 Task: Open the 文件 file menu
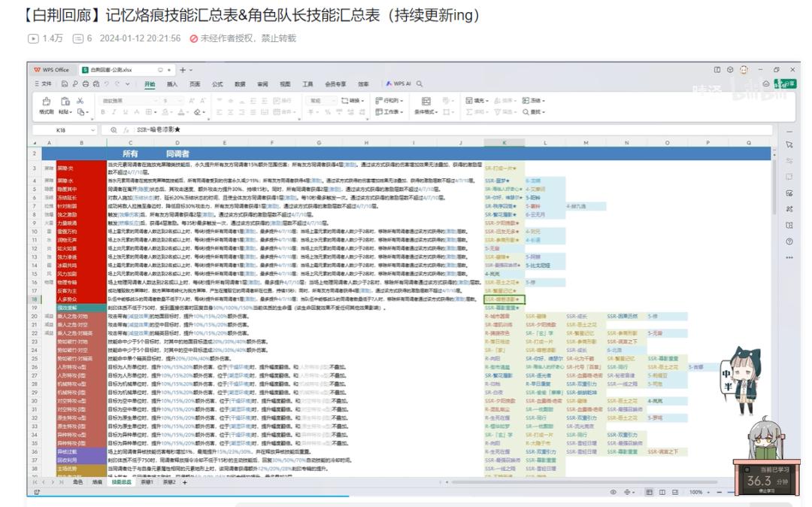pos(47,84)
